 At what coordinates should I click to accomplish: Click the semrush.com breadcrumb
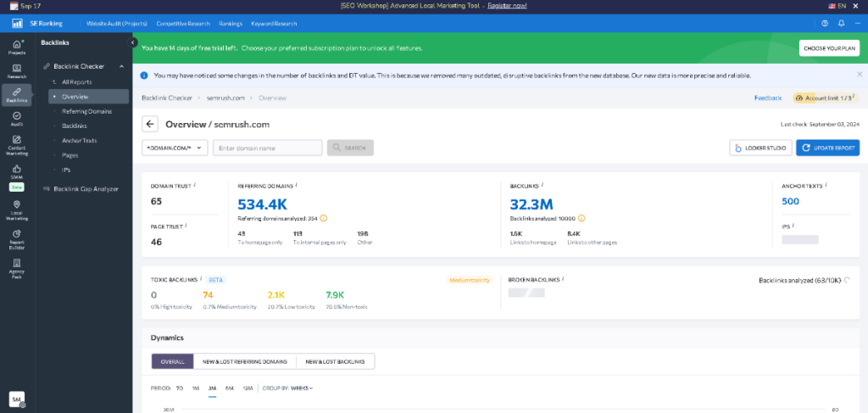point(226,98)
